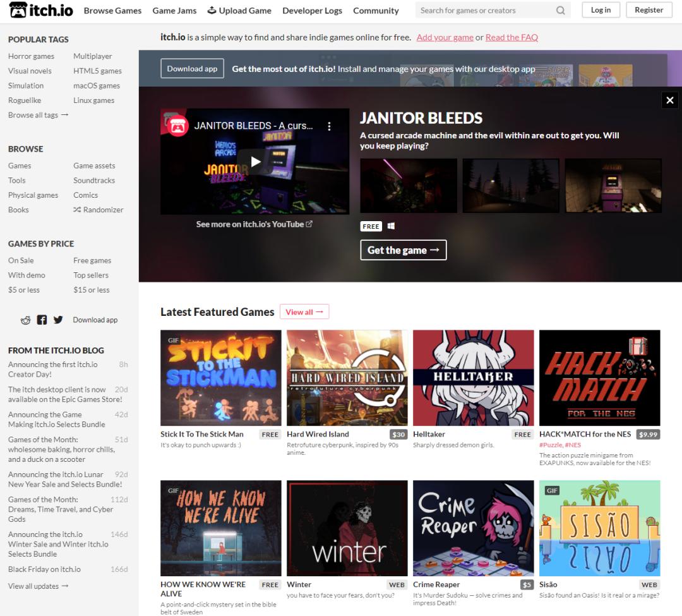This screenshot has width=682, height=616.
Task: Open $15 or less filter
Action: click(x=92, y=290)
